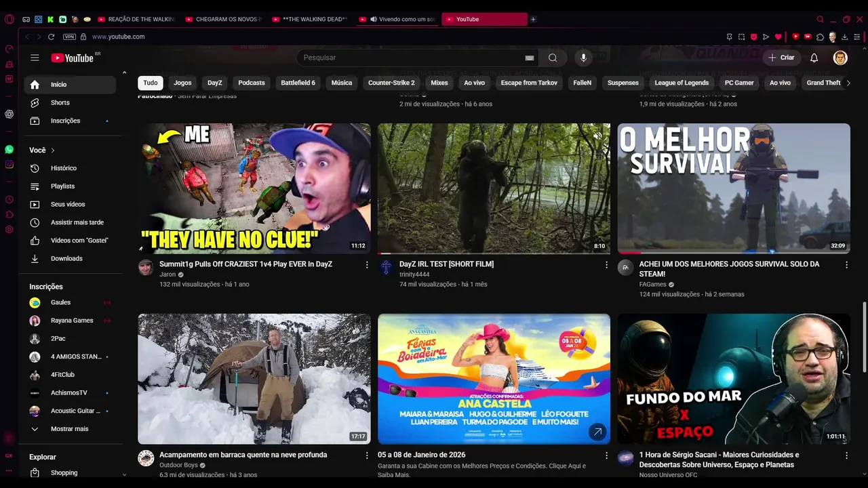
Task: Open the Outdoor Boys channel link
Action: (x=178, y=466)
